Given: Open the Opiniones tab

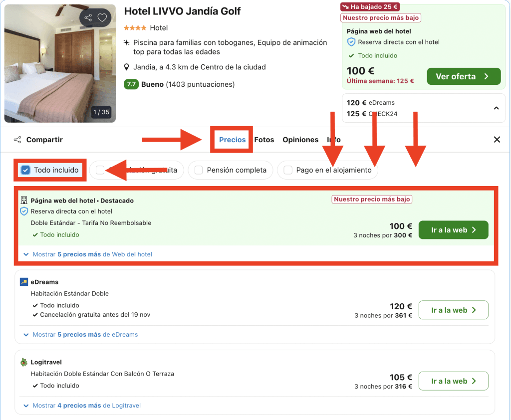Looking at the screenshot, I should [x=300, y=140].
